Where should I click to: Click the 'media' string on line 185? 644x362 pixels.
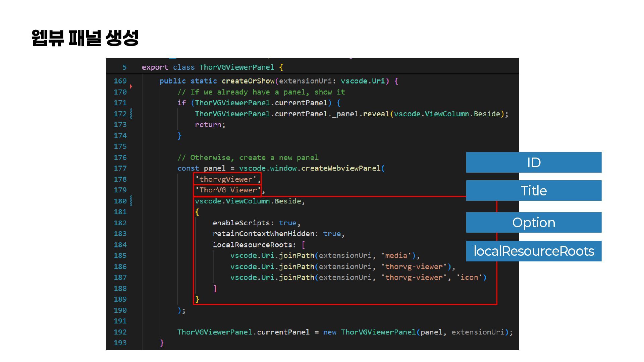396,256
